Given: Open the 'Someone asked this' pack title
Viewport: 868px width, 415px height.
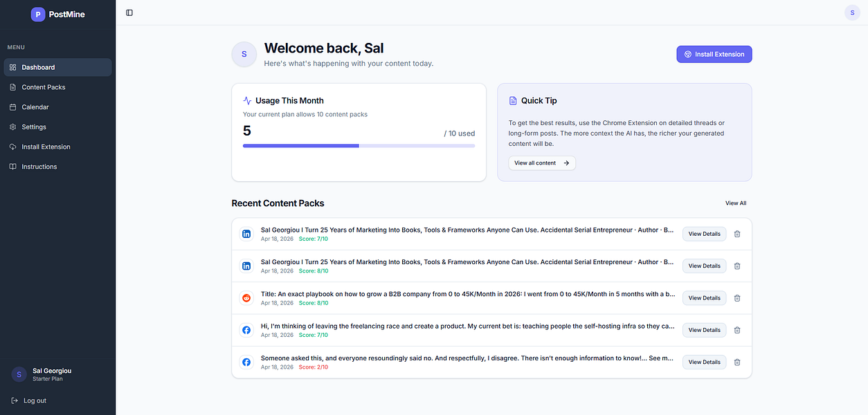Looking at the screenshot, I should (468, 358).
